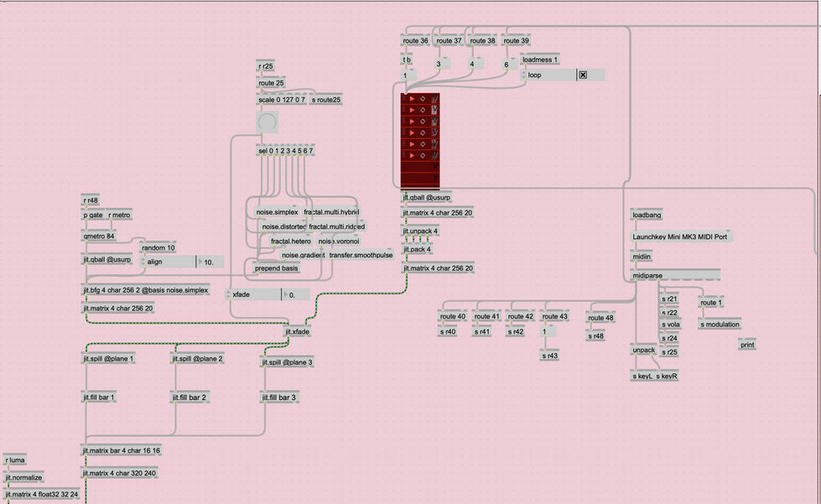The height and width of the screenshot is (504, 821).
Task: Click the sixth clip's video thumbnail
Action: (x=434, y=155)
